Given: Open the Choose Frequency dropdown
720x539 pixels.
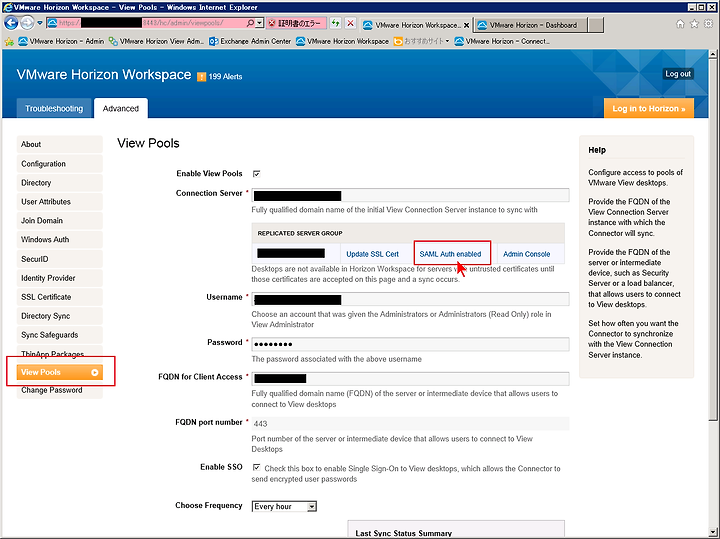Looking at the screenshot, I should coord(284,506).
